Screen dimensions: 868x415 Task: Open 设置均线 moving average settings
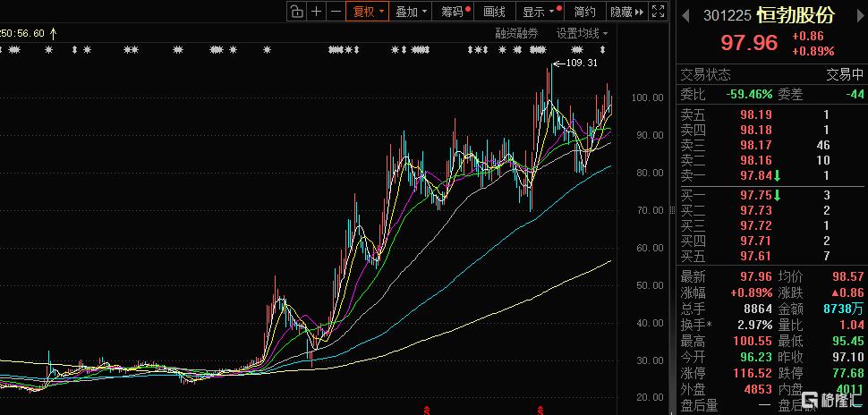582,33
